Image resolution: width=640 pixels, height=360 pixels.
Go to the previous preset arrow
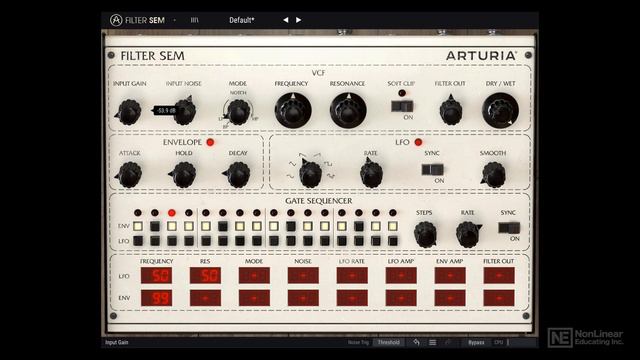pos(285,20)
